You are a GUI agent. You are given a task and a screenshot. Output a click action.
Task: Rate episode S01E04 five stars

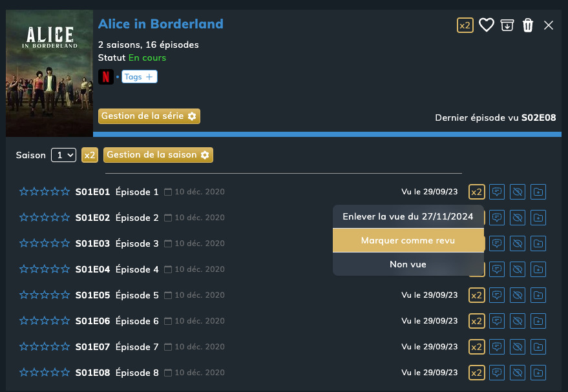tap(65, 269)
